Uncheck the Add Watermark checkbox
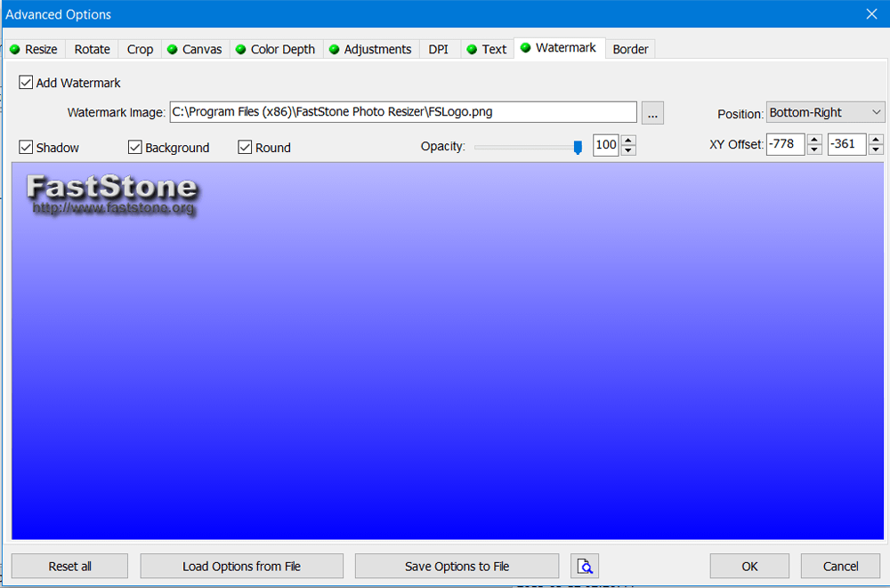 click(26, 83)
